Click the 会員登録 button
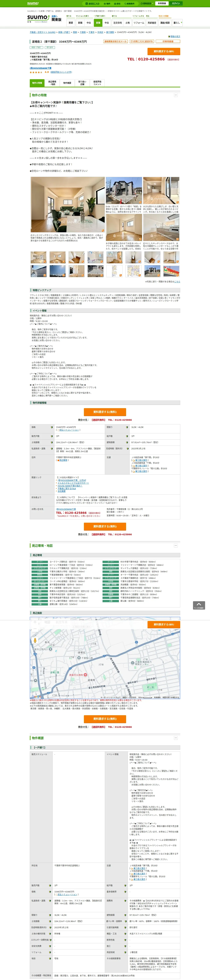210x980 pixels. point(162,3)
